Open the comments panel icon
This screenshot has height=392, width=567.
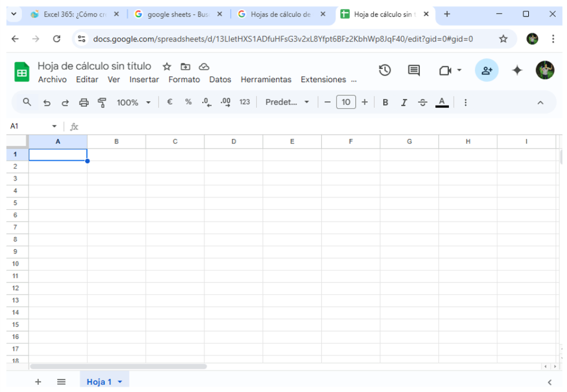pos(414,70)
